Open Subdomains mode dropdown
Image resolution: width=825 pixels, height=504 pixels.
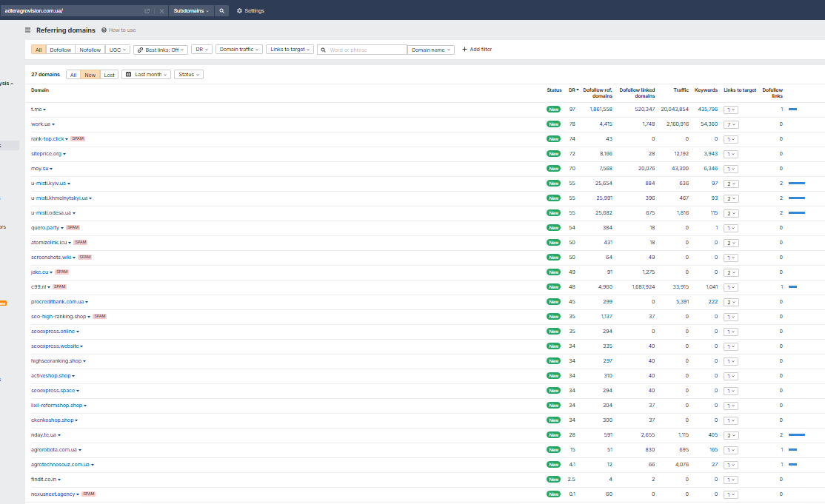click(191, 10)
